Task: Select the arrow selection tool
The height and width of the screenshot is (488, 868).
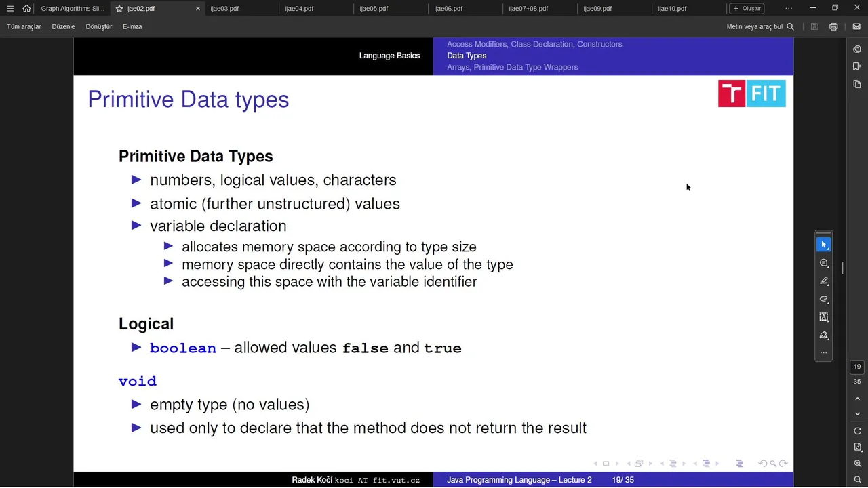Action: click(x=824, y=245)
